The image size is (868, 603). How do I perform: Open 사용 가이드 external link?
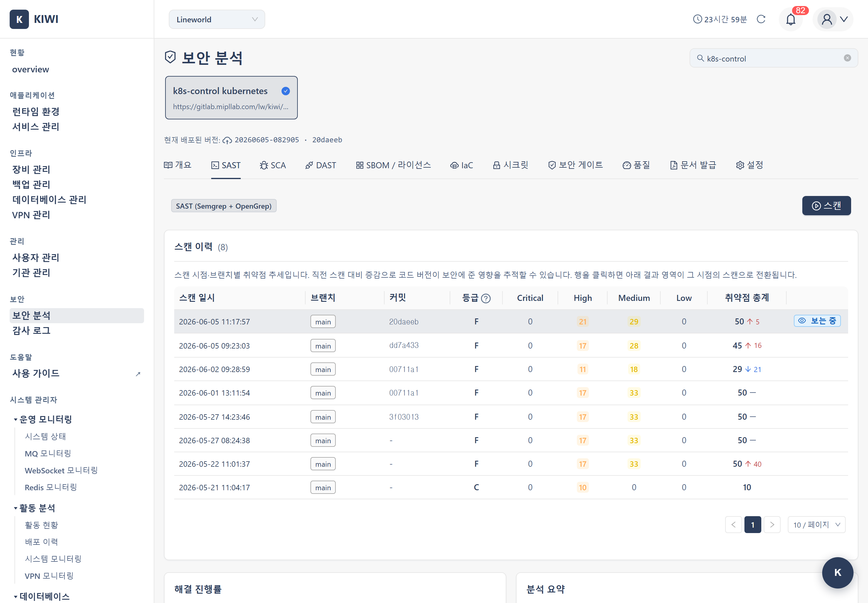[77, 373]
